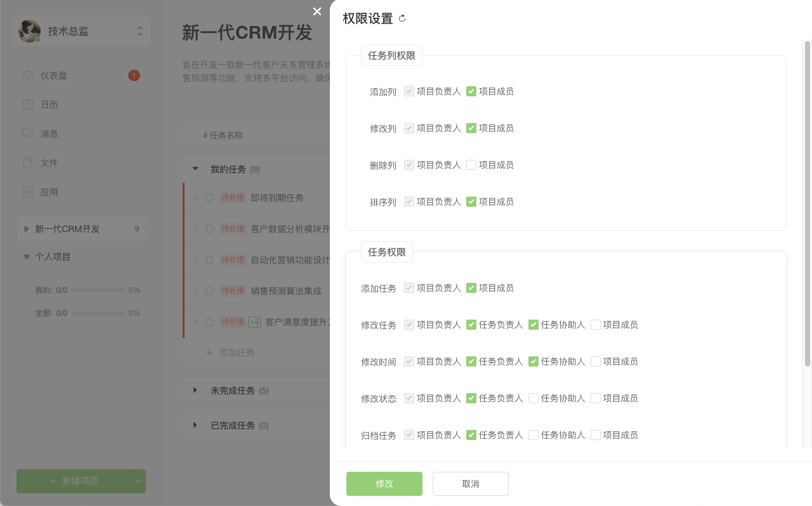Click the status circle of 即将到期任务

209,198
